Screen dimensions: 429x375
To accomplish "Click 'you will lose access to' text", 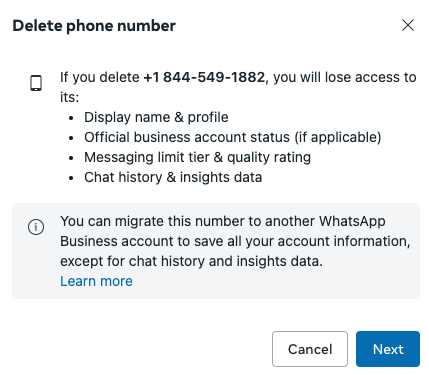I will [x=345, y=77].
